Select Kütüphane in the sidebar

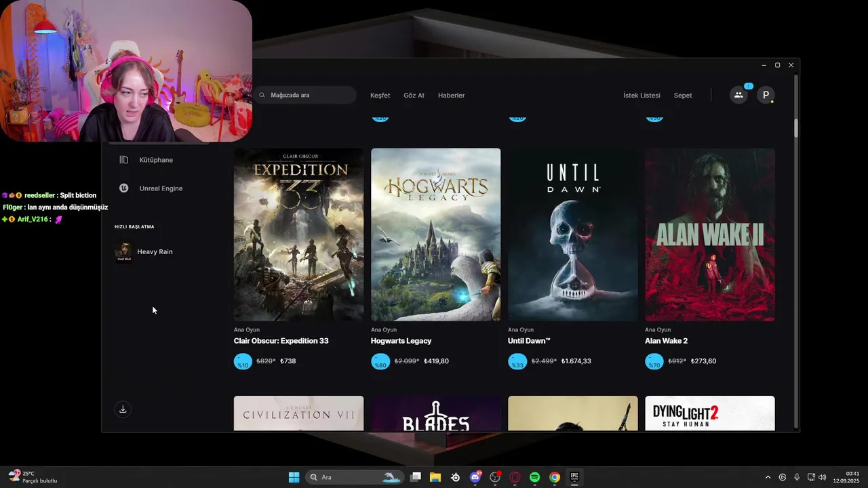coord(156,160)
